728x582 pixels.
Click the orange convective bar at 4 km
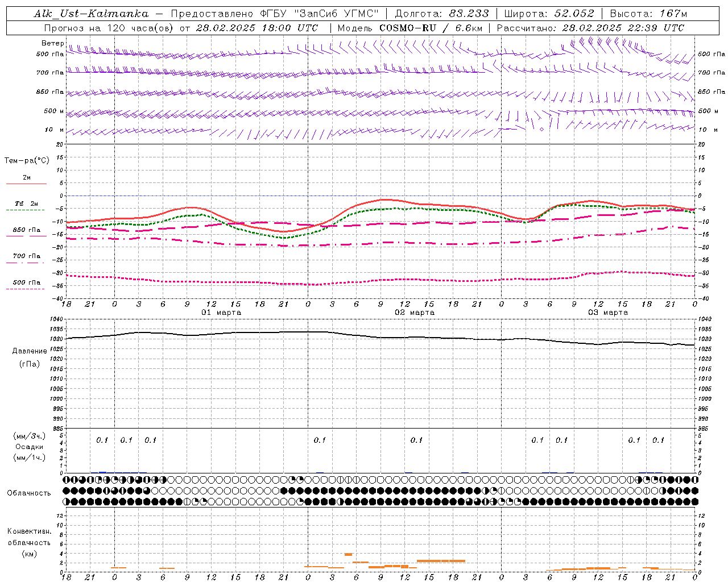(x=348, y=554)
